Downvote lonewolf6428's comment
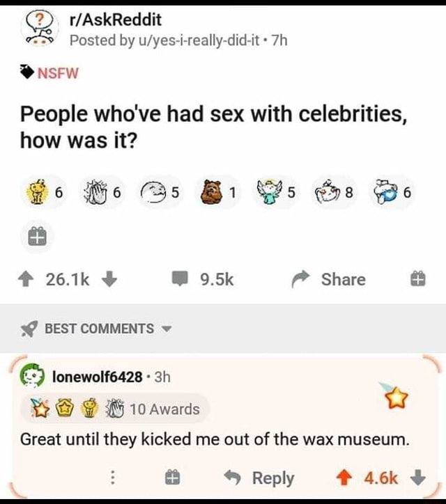Viewport: 446px width, 504px height. click(417, 478)
